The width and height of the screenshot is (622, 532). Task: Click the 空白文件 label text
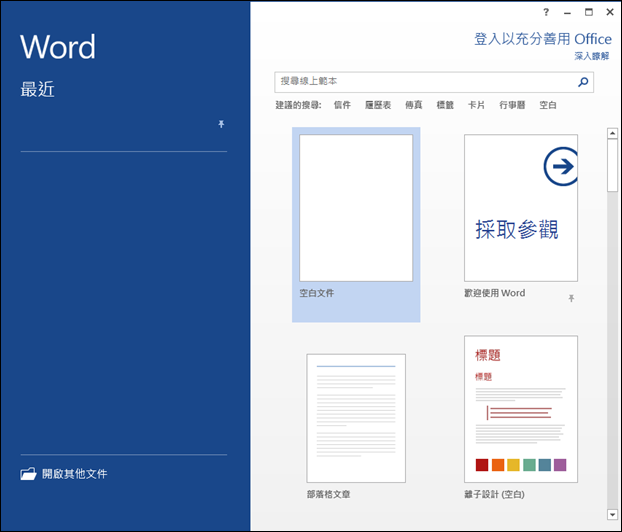[317, 293]
